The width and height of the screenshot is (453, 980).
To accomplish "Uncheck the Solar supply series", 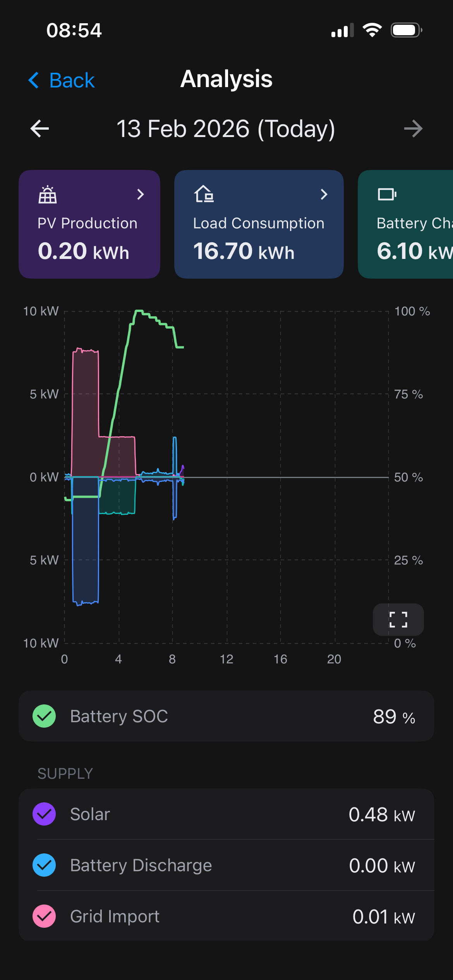I will pyautogui.click(x=44, y=814).
